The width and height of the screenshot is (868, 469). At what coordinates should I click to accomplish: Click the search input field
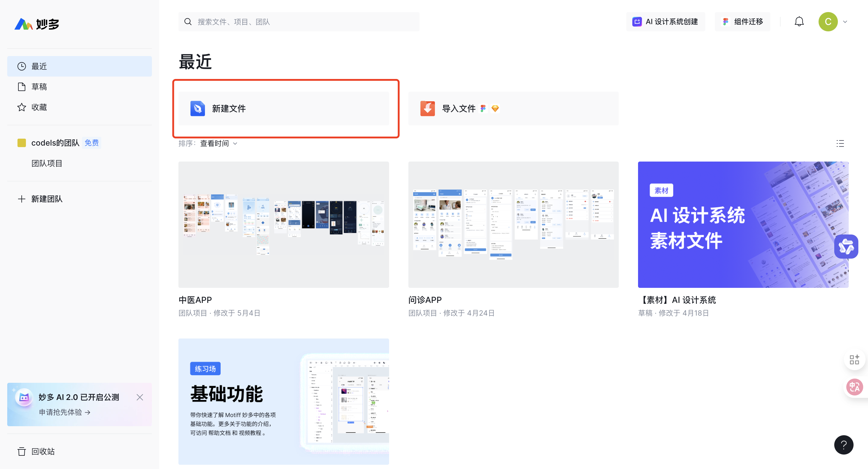[299, 22]
